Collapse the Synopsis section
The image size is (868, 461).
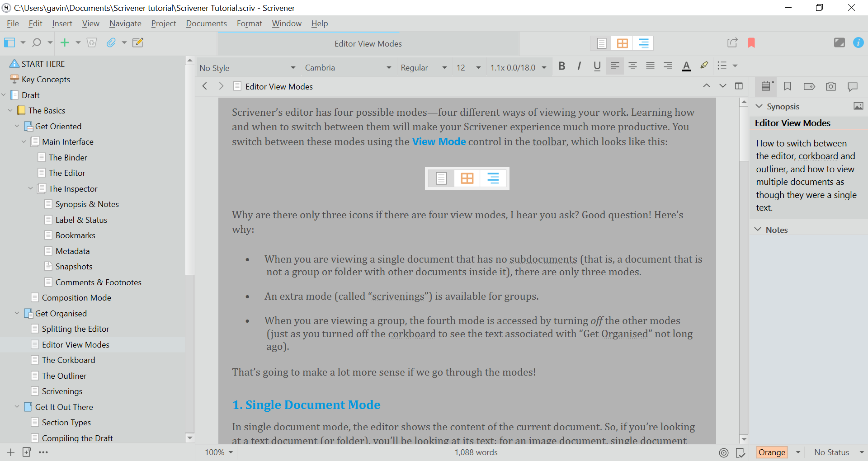[x=759, y=106]
